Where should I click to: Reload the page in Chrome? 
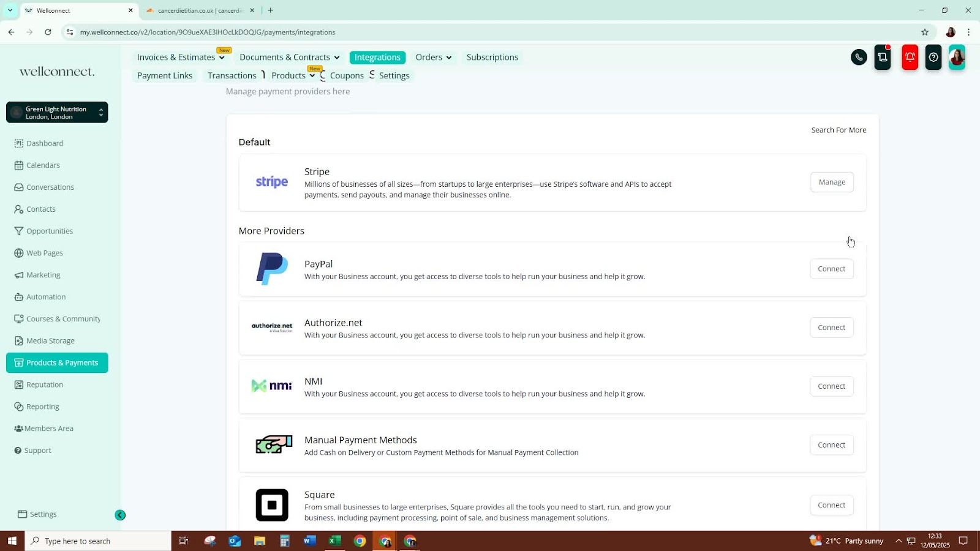48,32
